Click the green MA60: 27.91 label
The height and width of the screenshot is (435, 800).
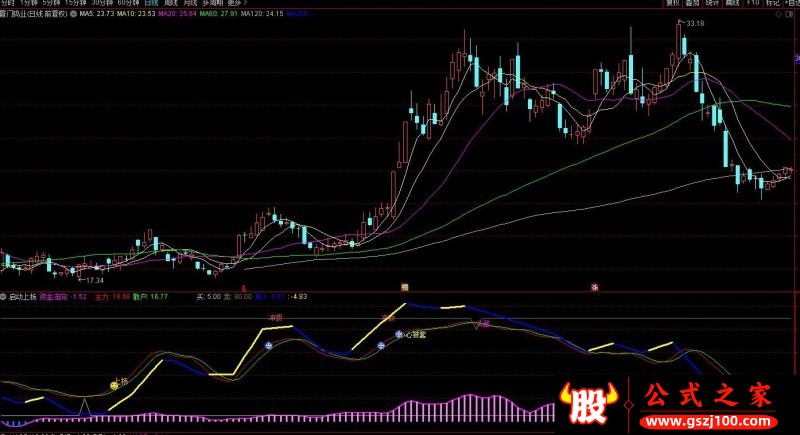(218, 14)
